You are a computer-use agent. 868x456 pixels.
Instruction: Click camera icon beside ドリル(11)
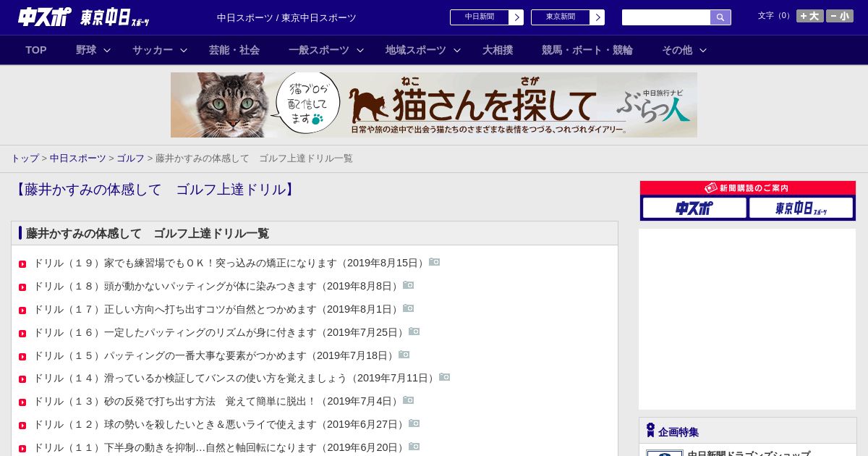(414, 447)
